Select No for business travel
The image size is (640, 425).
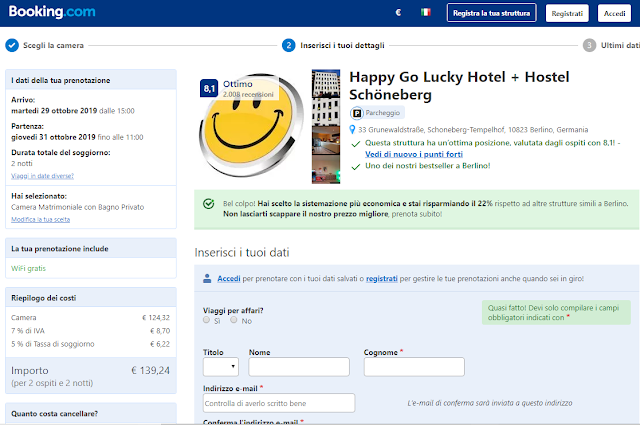point(233,320)
